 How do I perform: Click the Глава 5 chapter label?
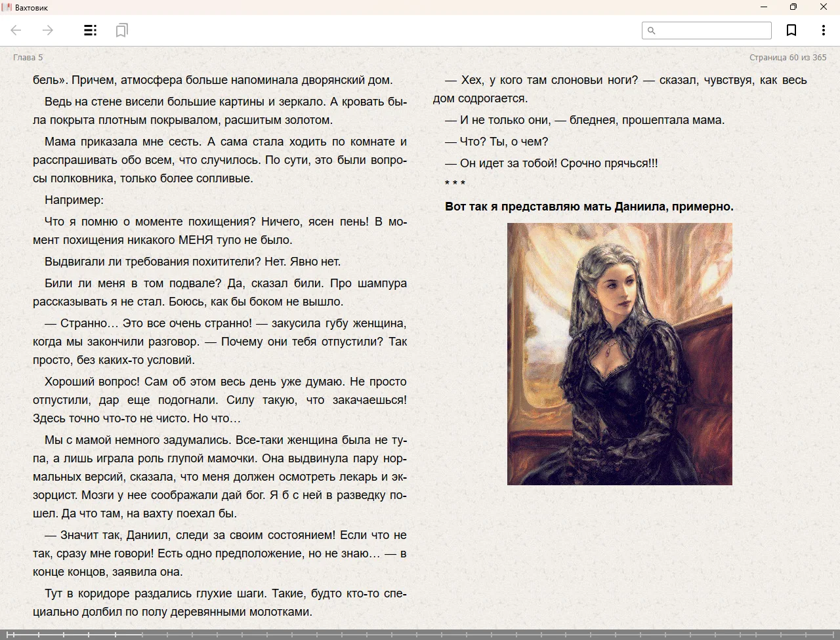coord(28,58)
